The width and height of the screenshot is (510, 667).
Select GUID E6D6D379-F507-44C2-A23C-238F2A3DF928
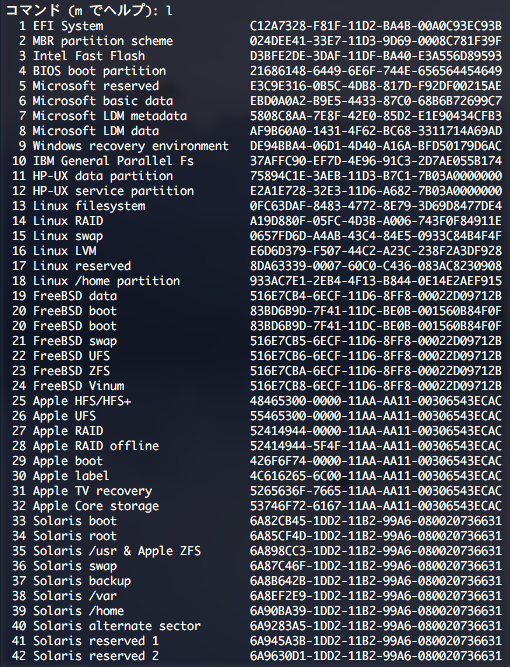pos(376,251)
